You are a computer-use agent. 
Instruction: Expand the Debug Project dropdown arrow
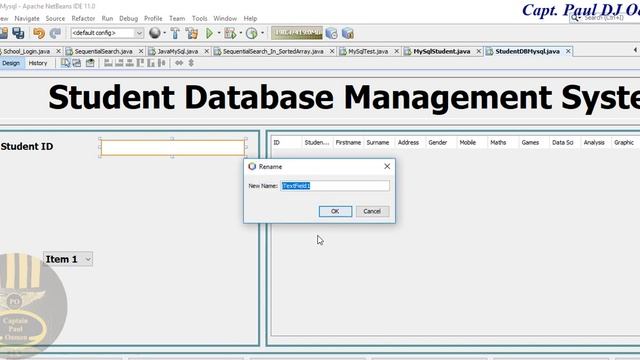pyautogui.click(x=240, y=33)
